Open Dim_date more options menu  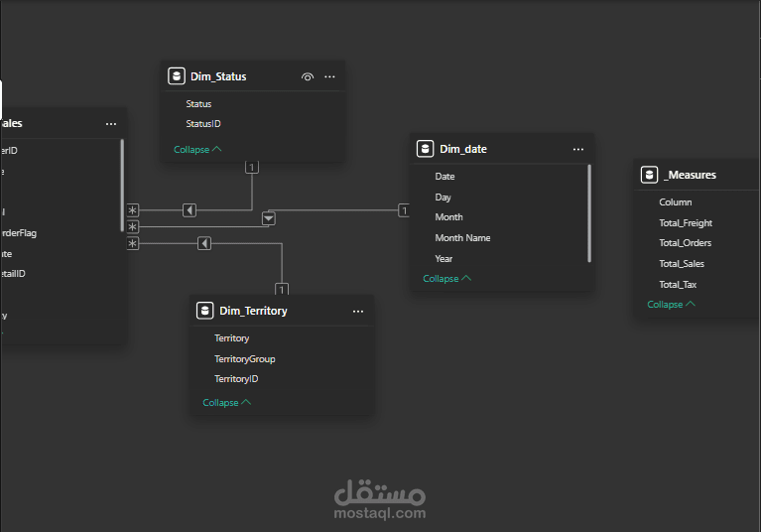(578, 149)
